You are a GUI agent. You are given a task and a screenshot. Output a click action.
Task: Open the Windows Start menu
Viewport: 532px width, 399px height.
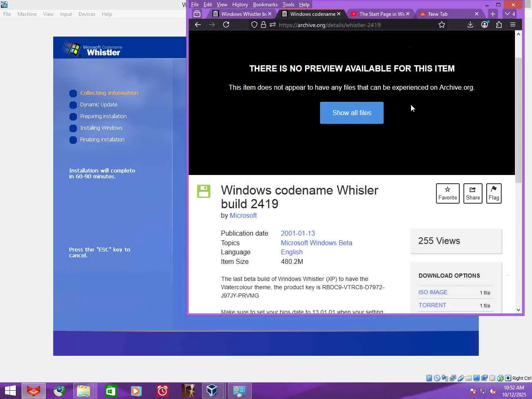tap(10, 391)
